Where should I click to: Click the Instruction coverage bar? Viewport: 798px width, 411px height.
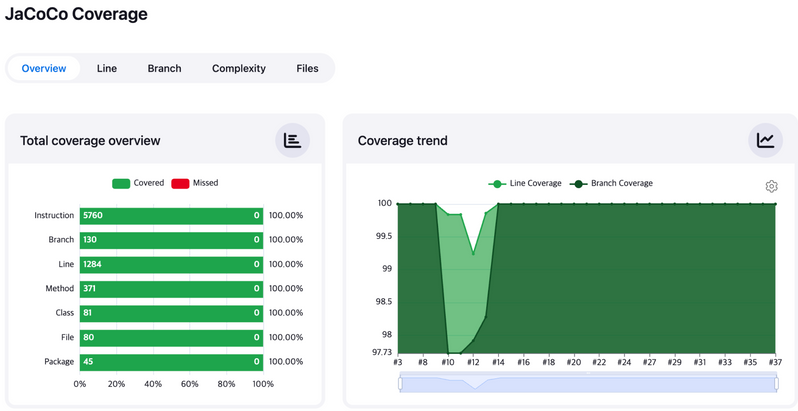click(x=172, y=216)
